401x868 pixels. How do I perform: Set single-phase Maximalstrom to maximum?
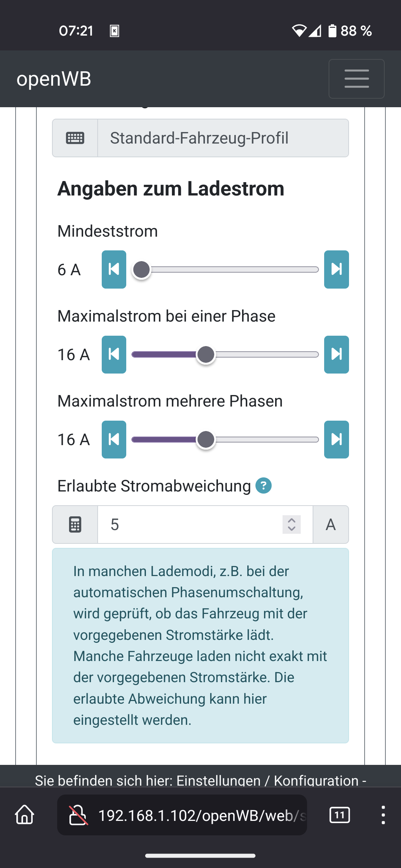coord(336,355)
